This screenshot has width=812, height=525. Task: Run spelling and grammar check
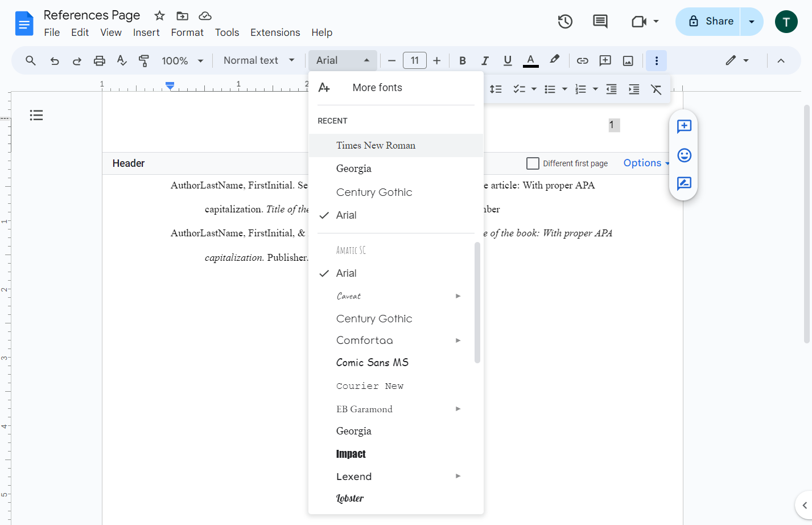coord(122,60)
